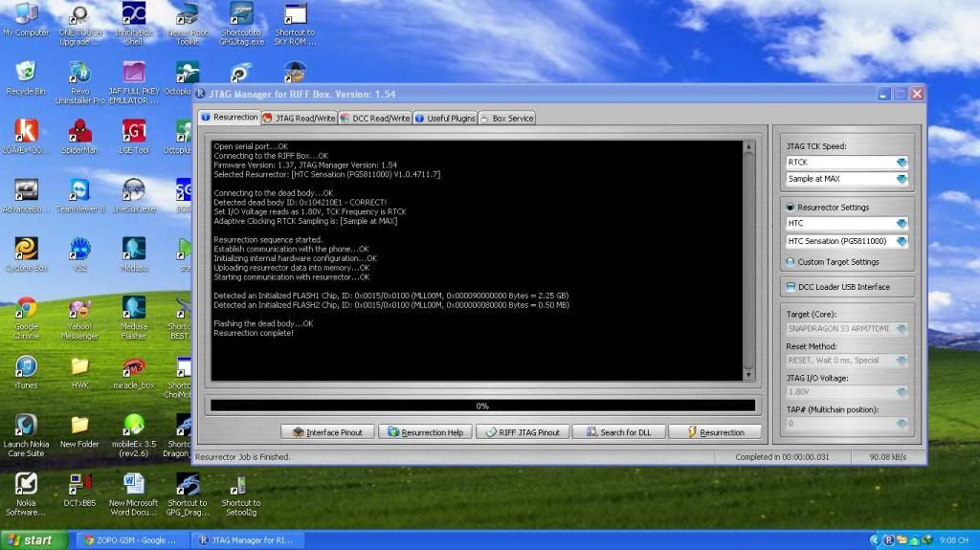Click the 9:08 CH system clock
This screenshot has height=550, width=980.
click(954, 540)
